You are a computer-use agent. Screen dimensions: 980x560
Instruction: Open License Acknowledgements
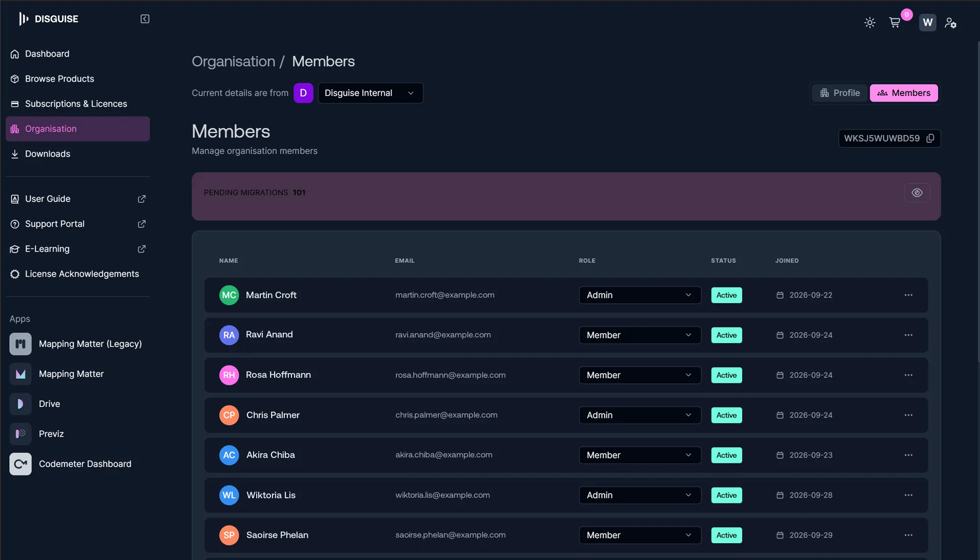[x=78, y=274]
